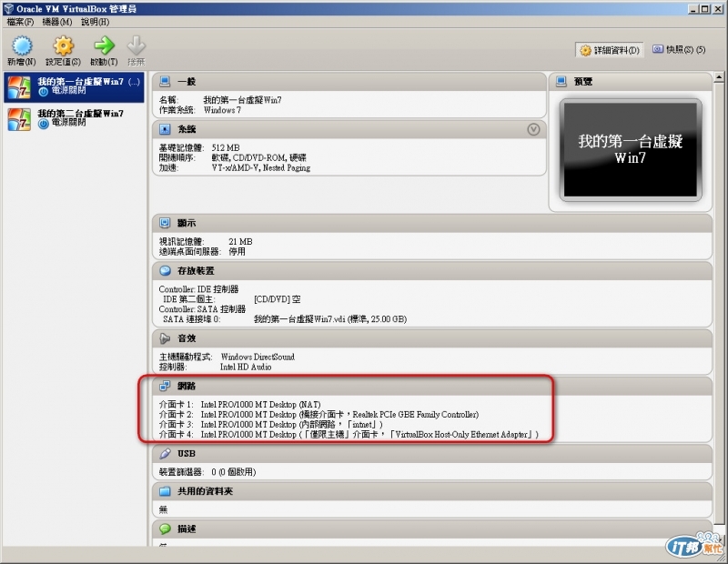This screenshot has width=728, height=564.
Task: Click the operating system Windows 7 value
Action: coord(222,110)
